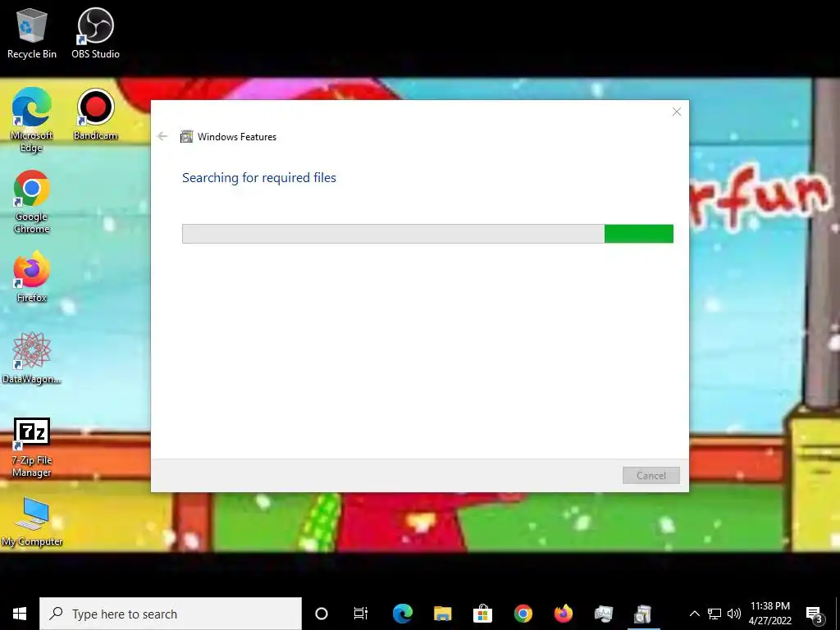Launch Microsoft Edge from the taskbar
840x630 pixels.
coord(402,614)
